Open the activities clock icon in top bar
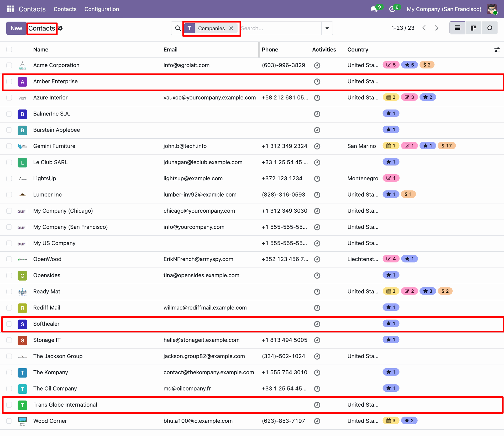The image size is (504, 436). pyautogui.click(x=392, y=9)
